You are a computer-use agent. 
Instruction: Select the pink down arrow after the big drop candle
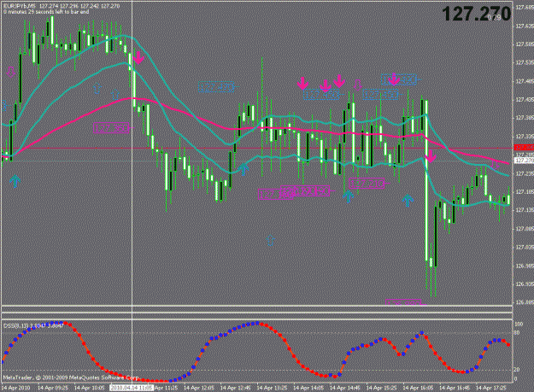[x=431, y=156]
